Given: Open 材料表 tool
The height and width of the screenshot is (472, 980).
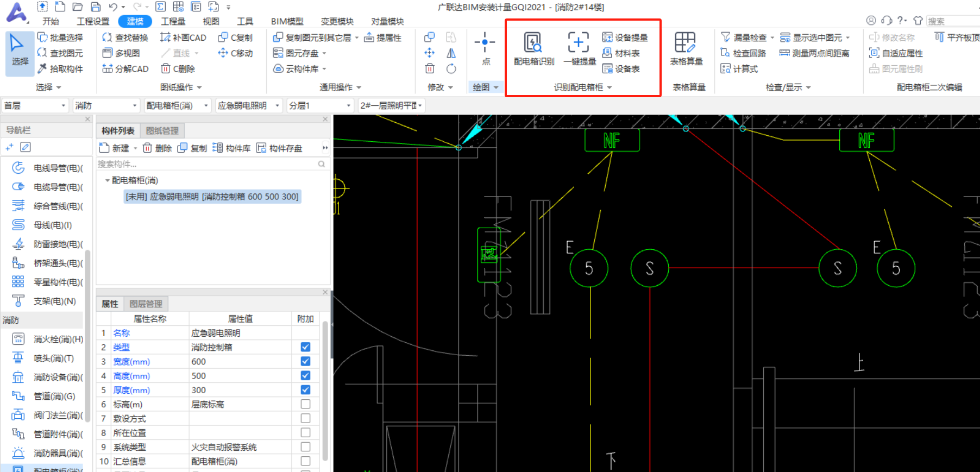Looking at the screenshot, I should pyautogui.click(x=621, y=53).
